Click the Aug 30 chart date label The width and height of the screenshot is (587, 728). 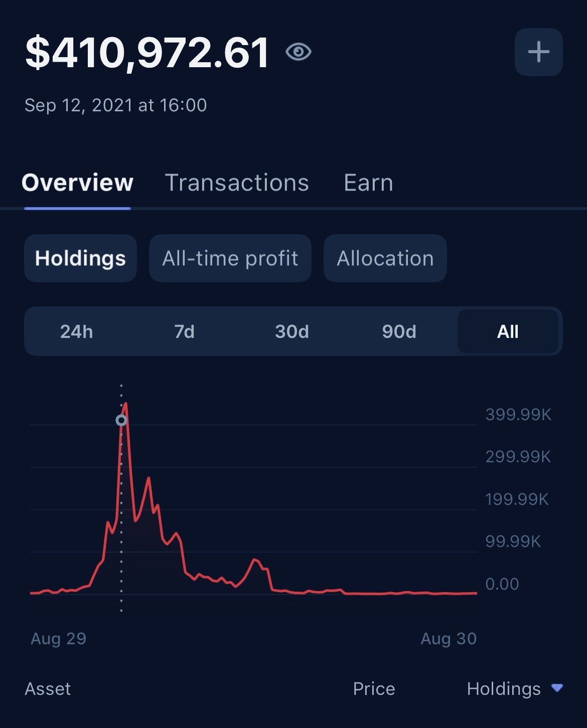[449, 638]
